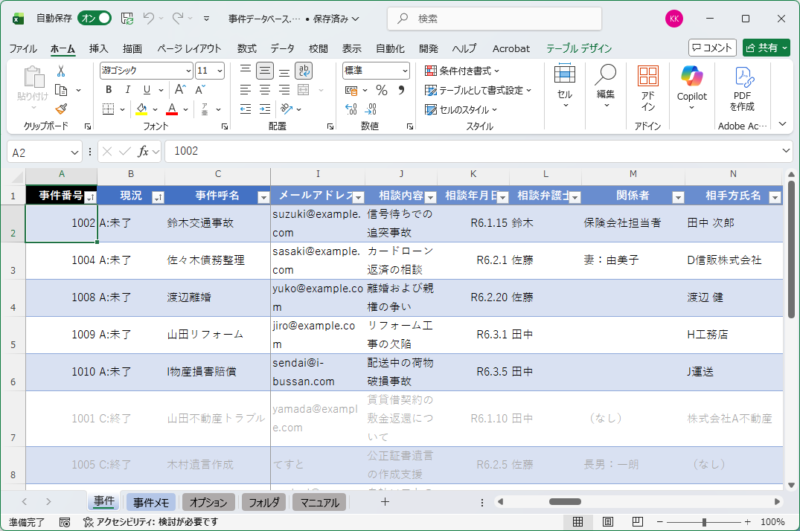Click the Bold formatting button
The width and height of the screenshot is (800, 531).
108,89
